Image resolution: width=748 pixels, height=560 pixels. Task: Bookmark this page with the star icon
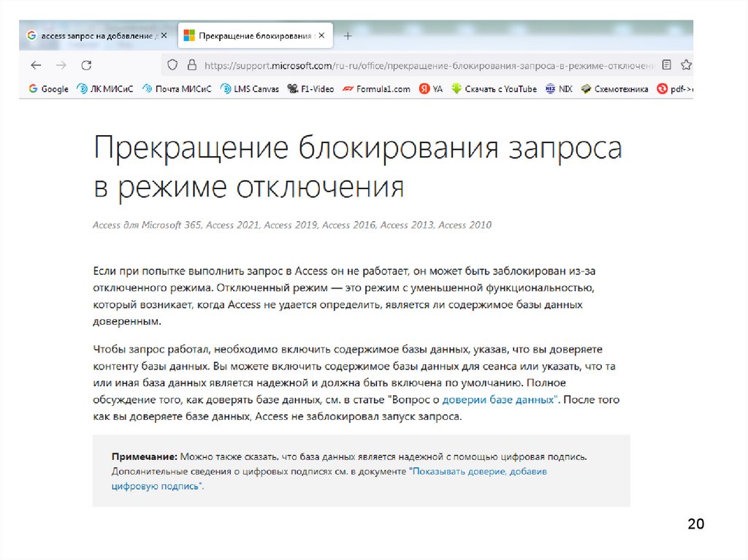[686, 65]
